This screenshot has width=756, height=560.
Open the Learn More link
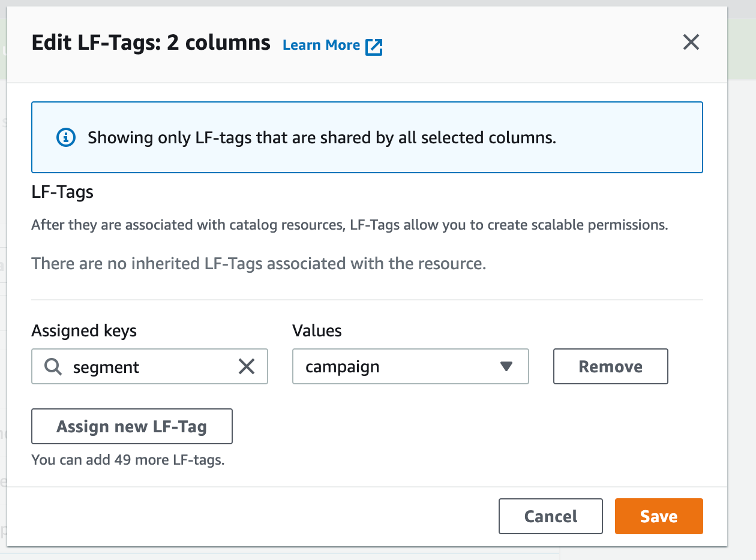pyautogui.click(x=321, y=46)
